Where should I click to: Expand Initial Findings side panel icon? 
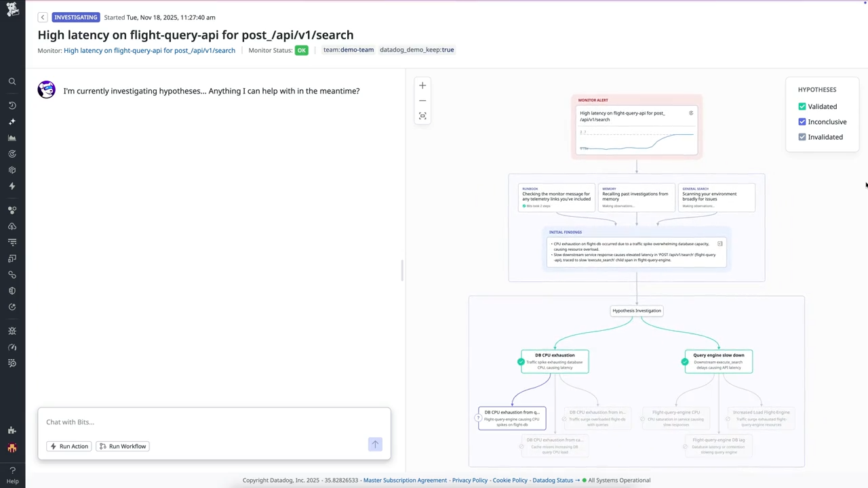click(x=720, y=243)
